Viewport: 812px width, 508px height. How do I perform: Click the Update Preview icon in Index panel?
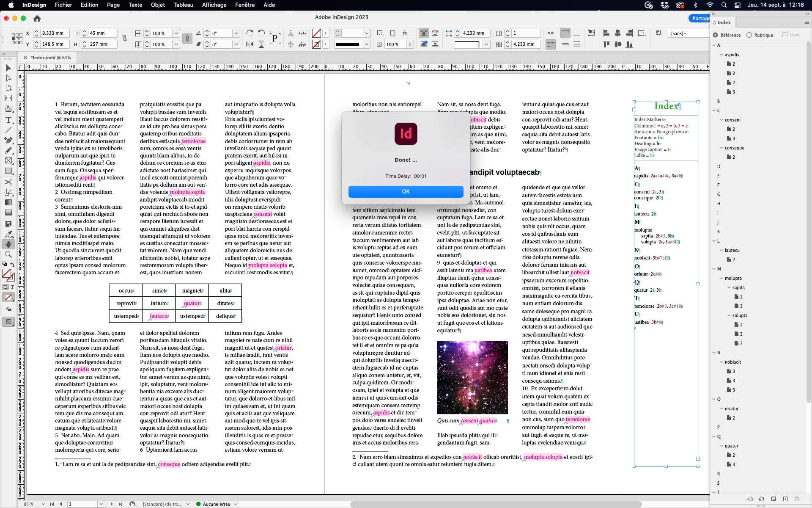tap(762, 499)
